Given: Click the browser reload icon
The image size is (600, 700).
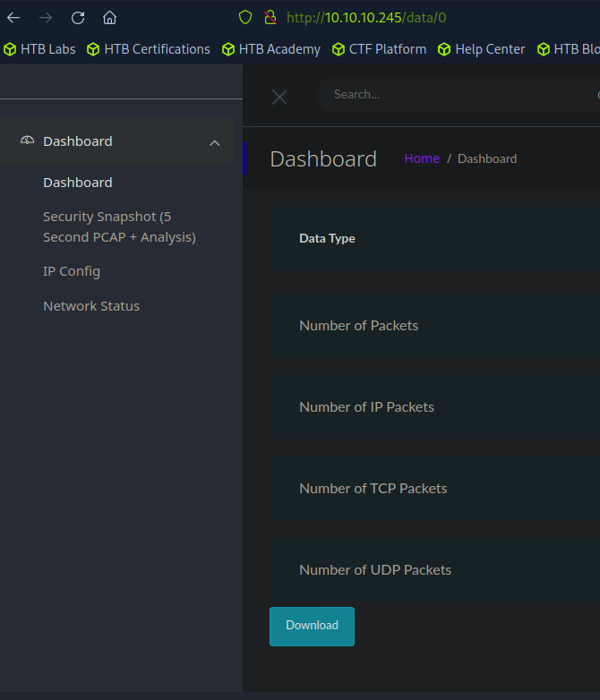Looking at the screenshot, I should [78, 17].
